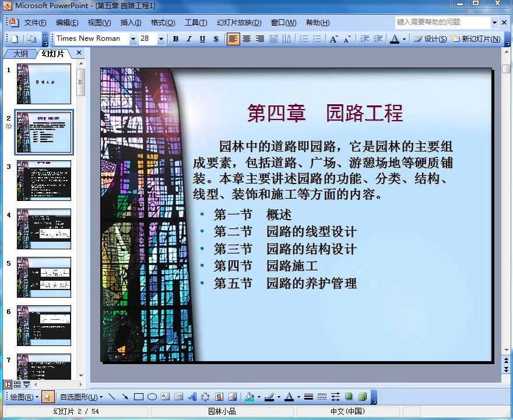Select the Rectangle shape tool
The image size is (513, 420).
point(139,397)
